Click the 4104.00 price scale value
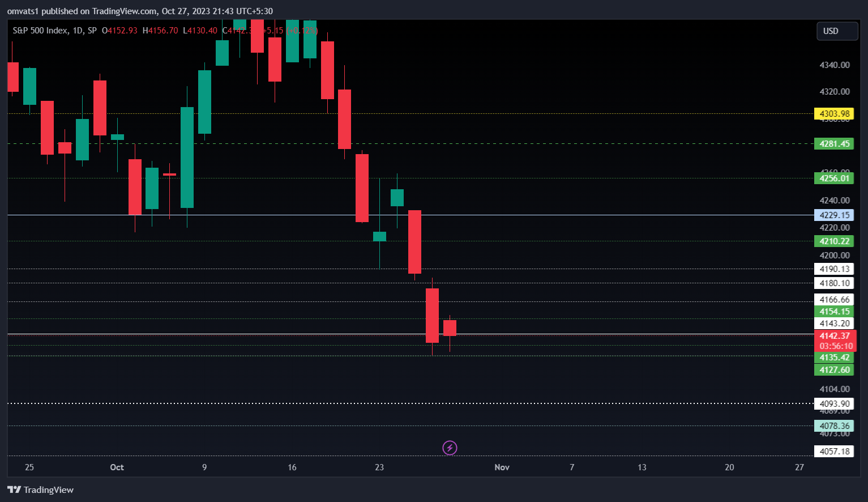868x502 pixels. click(834, 389)
